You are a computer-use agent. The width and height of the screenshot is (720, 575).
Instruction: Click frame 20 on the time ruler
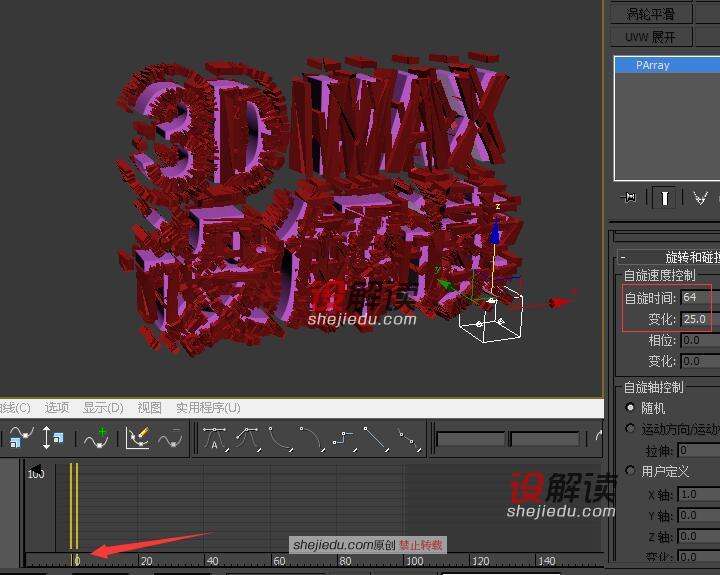point(146,561)
